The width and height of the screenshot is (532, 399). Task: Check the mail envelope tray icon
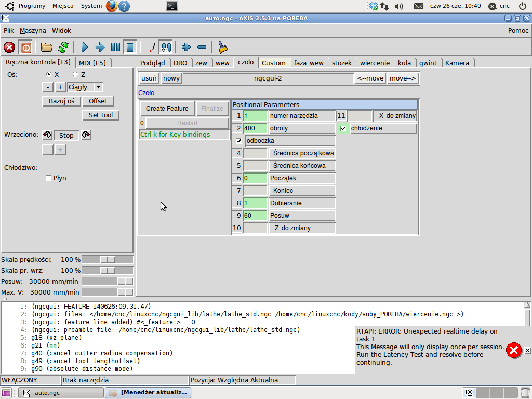click(419, 6)
